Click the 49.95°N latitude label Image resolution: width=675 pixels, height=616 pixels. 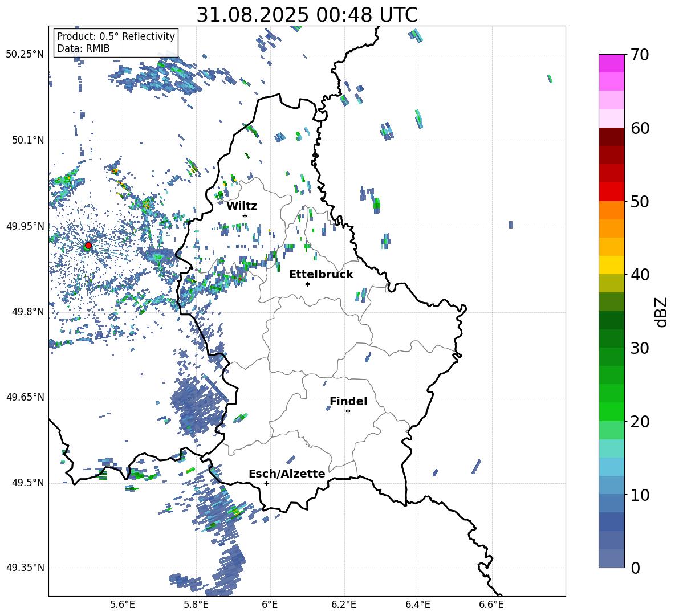(25, 226)
